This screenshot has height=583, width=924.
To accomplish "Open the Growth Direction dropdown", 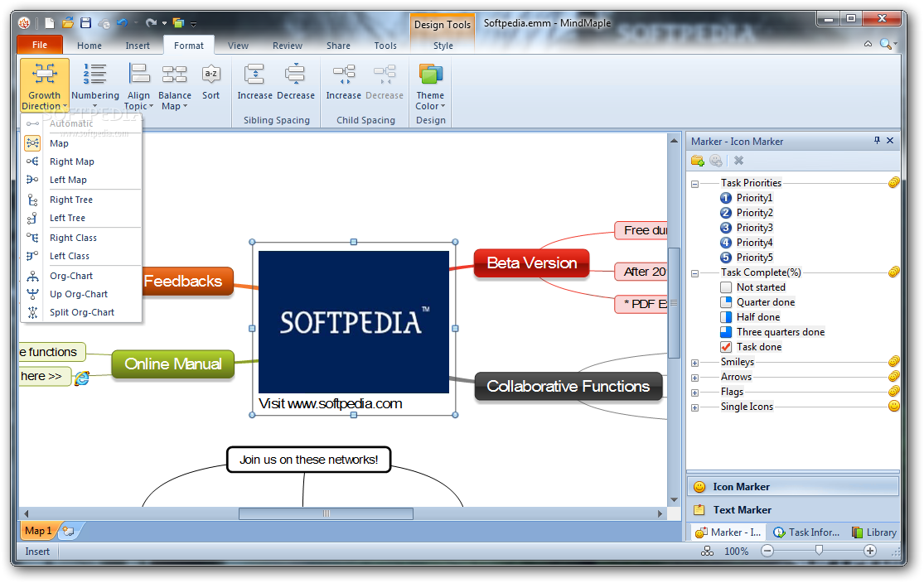I will pos(44,85).
